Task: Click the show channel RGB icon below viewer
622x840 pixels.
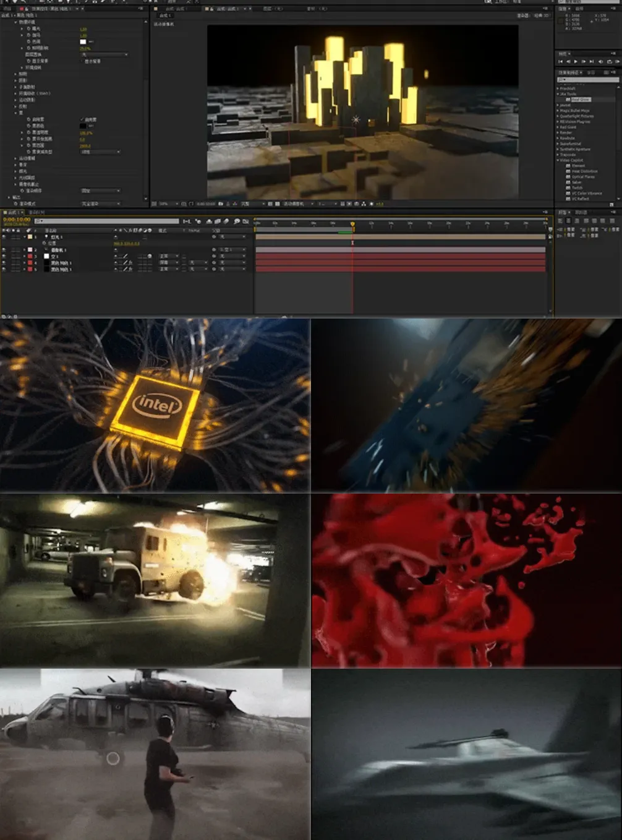Action: (x=235, y=204)
